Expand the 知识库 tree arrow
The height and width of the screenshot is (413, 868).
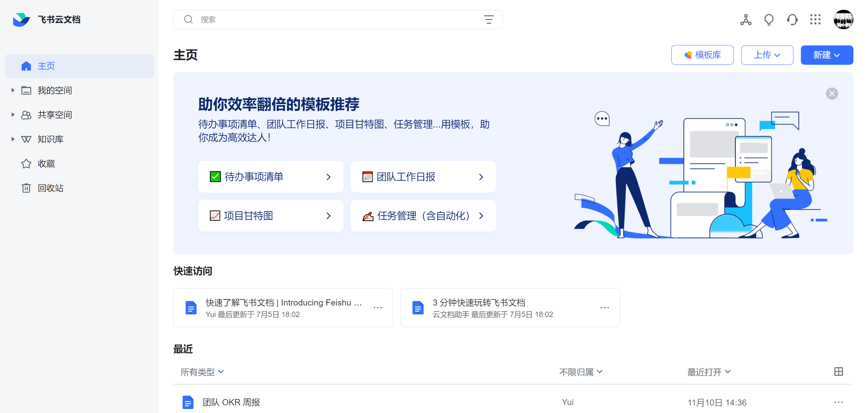point(13,139)
